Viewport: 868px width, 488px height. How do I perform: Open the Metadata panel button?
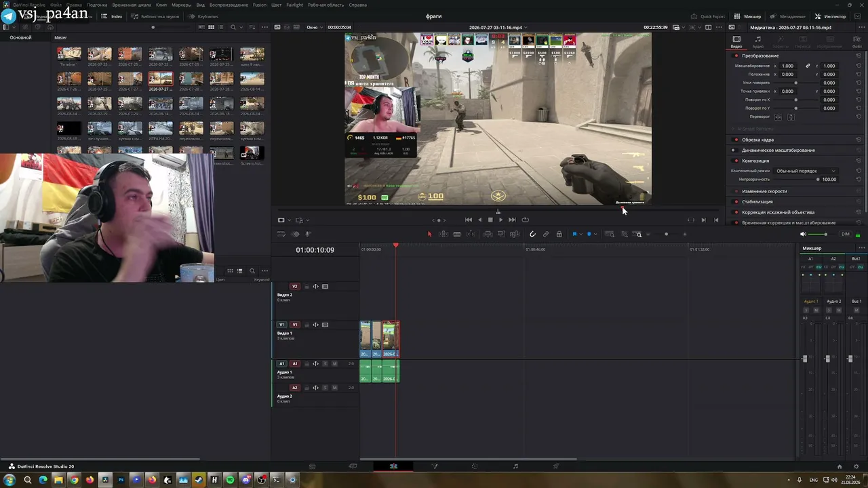(788, 16)
